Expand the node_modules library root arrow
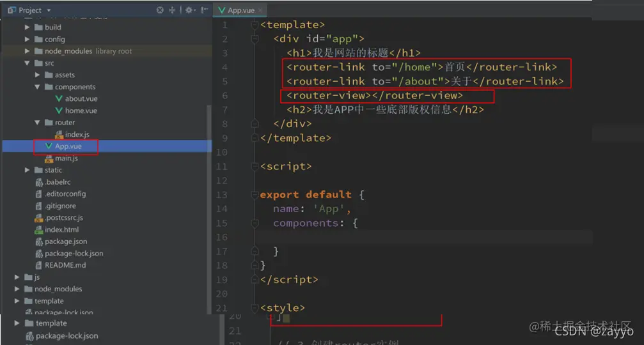Screen dimensions: 644x345 (x=27, y=51)
